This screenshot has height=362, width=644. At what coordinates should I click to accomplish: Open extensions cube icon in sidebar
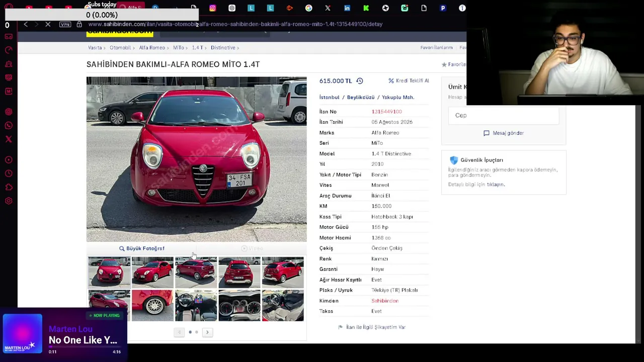coord(9,187)
